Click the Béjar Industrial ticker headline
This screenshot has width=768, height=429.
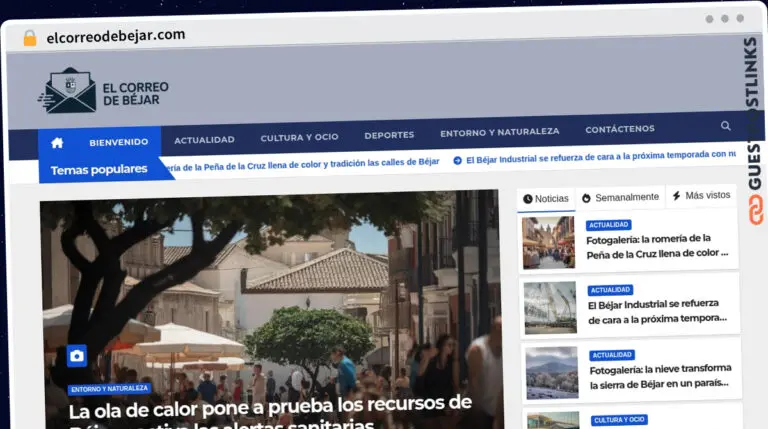tap(600, 156)
